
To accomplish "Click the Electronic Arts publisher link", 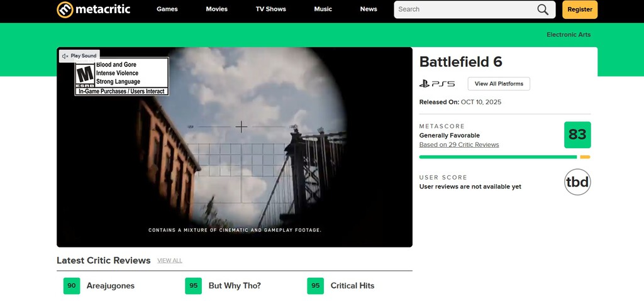I will pyautogui.click(x=568, y=35).
